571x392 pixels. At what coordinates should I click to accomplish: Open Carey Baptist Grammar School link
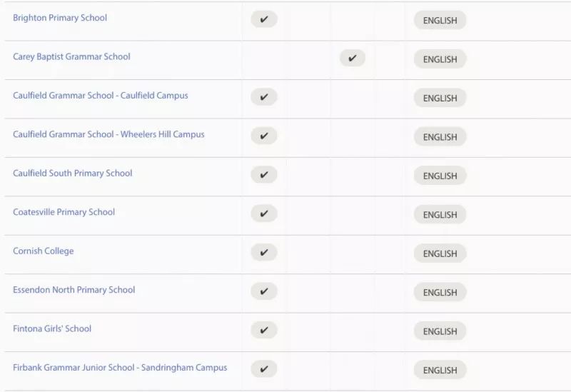click(x=71, y=57)
